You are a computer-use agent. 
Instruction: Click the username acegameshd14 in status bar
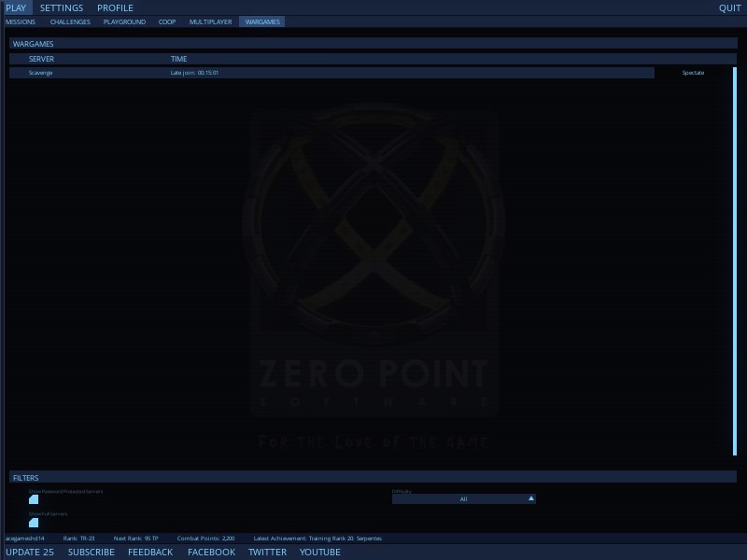(25, 539)
